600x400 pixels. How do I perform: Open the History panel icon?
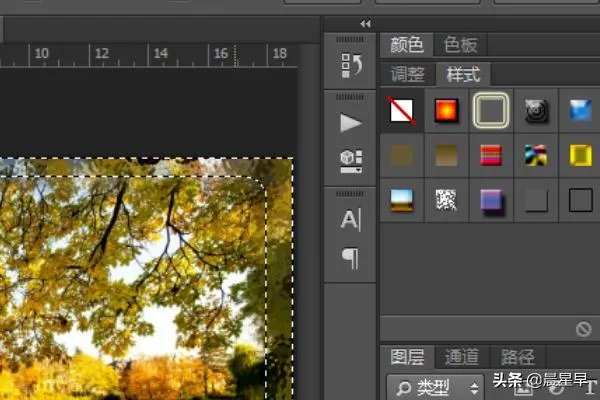[351, 66]
